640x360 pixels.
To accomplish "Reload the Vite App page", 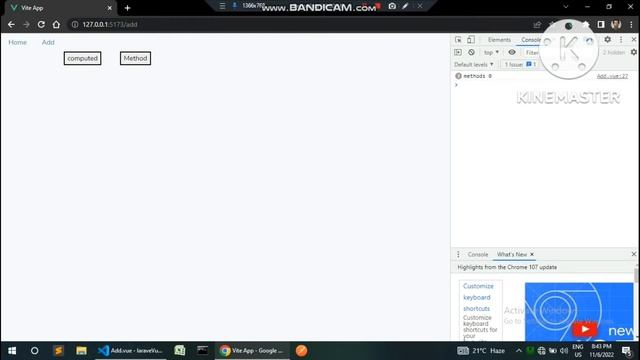I will click(x=41, y=24).
